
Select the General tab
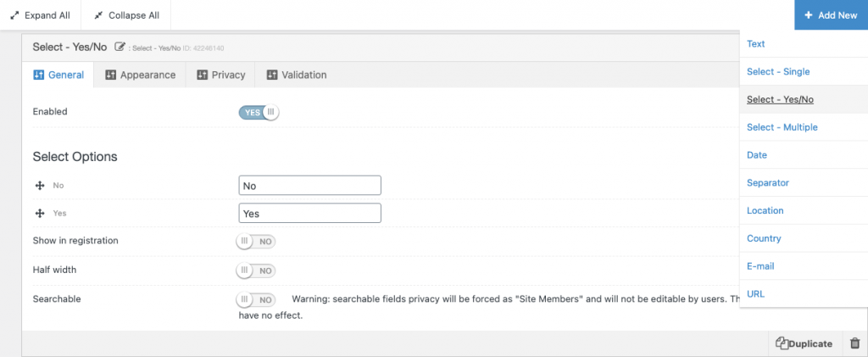tap(58, 75)
